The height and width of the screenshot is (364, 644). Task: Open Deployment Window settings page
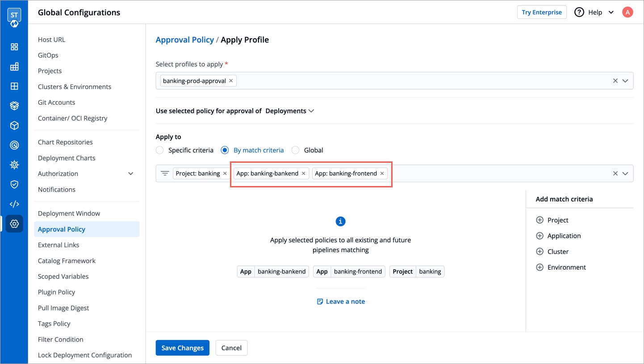(x=69, y=213)
